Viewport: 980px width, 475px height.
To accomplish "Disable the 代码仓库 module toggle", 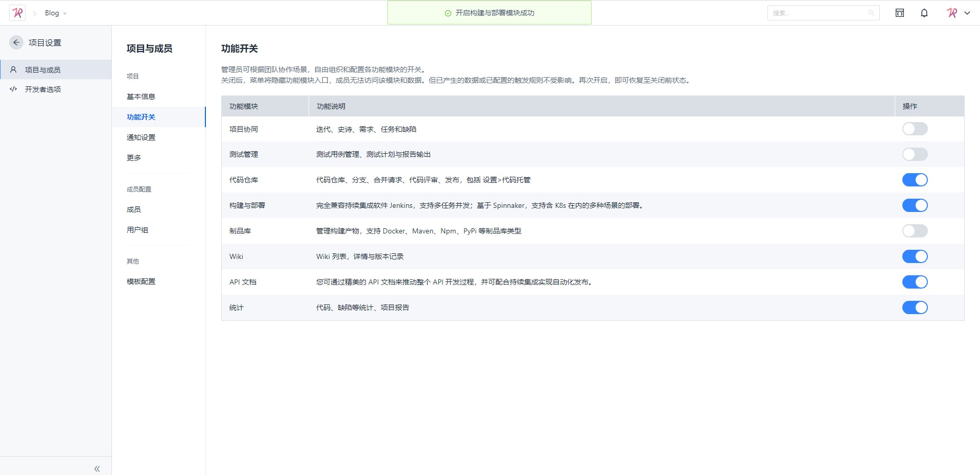I will point(915,180).
